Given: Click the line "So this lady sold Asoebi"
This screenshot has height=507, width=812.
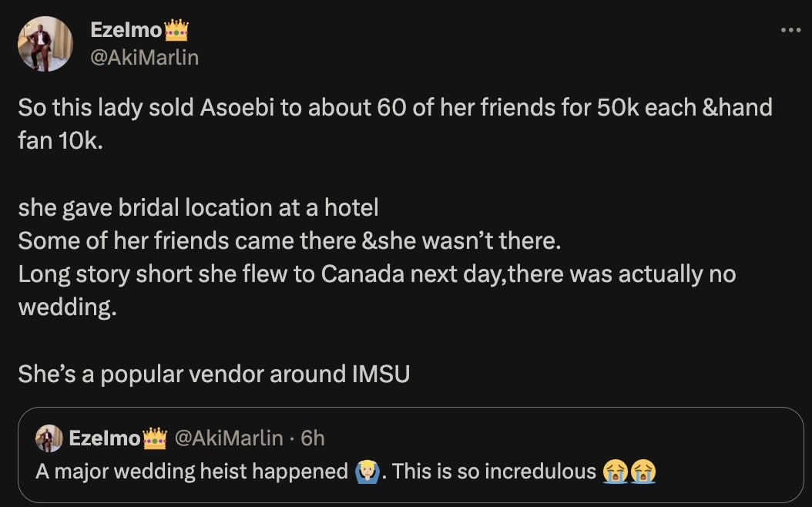Looking at the screenshot, I should point(394,107).
